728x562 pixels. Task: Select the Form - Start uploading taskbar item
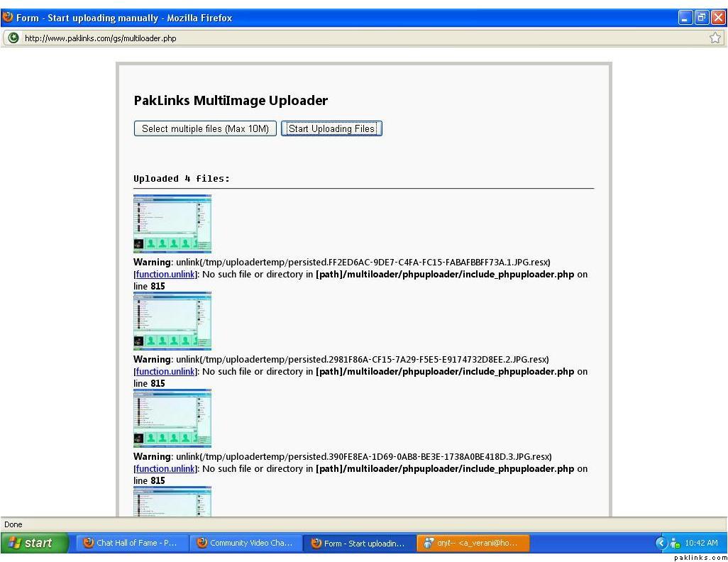pyautogui.click(x=359, y=543)
